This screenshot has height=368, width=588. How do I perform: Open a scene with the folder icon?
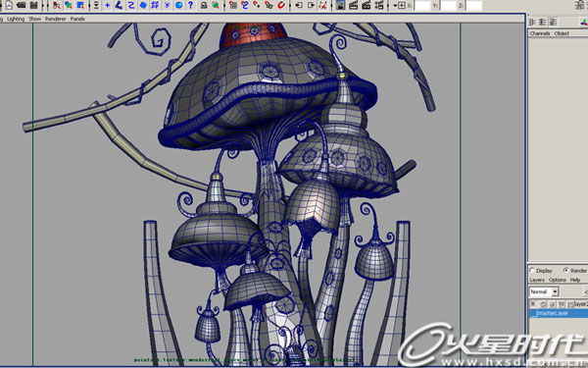[22, 5]
